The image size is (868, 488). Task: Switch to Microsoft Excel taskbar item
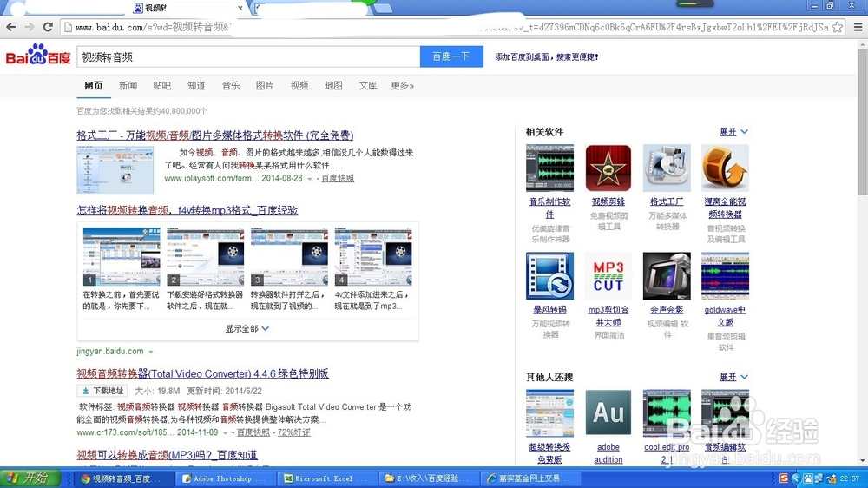click(x=326, y=478)
